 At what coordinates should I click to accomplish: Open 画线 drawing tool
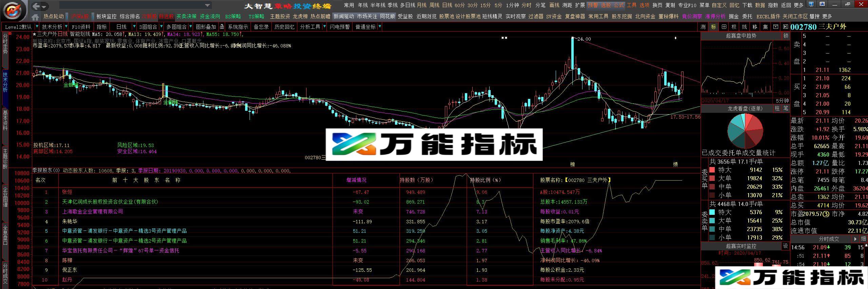tap(554, 5)
